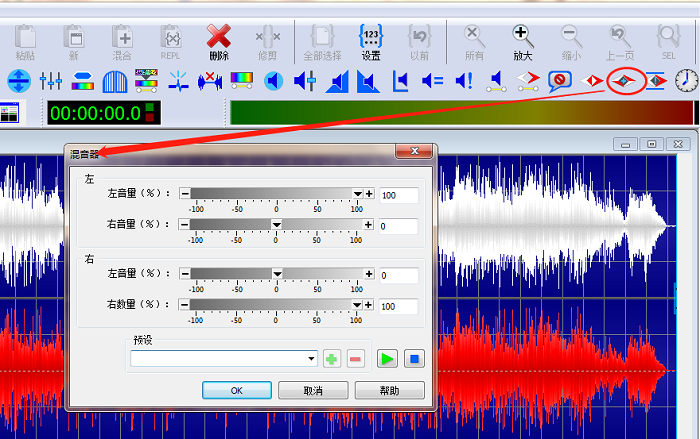
Task: Click the top 左音量 value field showing 100
Action: coord(397,195)
